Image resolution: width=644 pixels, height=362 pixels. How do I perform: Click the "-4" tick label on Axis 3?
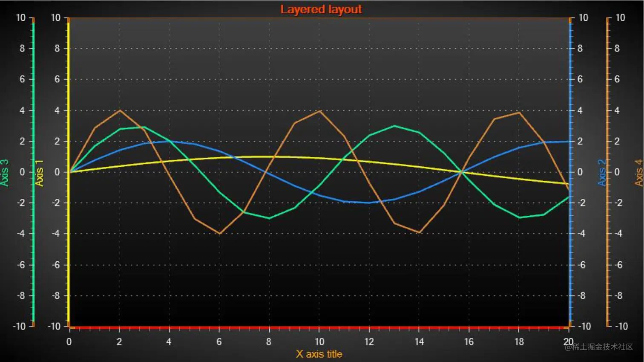tap(21, 234)
